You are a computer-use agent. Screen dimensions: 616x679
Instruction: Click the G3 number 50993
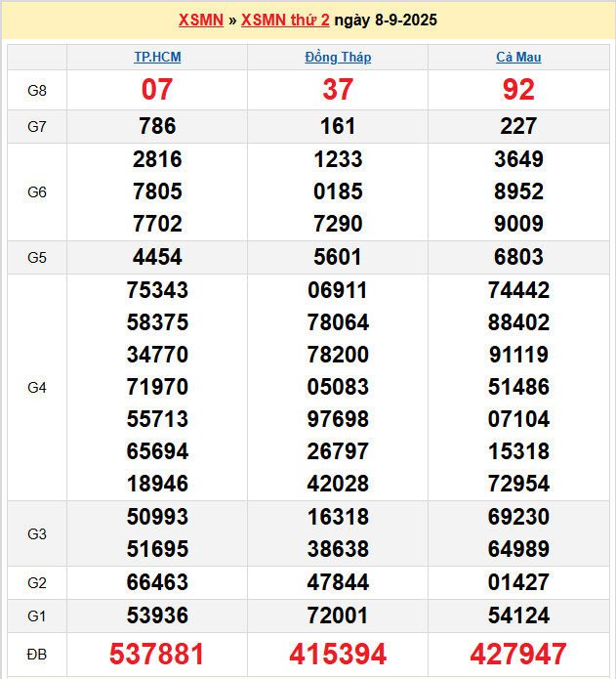tap(157, 517)
